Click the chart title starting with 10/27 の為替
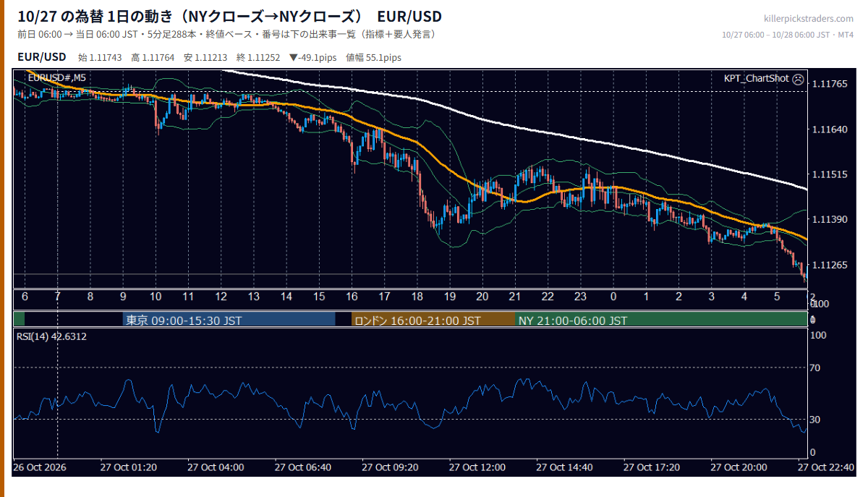The image size is (868, 497). click(230, 17)
